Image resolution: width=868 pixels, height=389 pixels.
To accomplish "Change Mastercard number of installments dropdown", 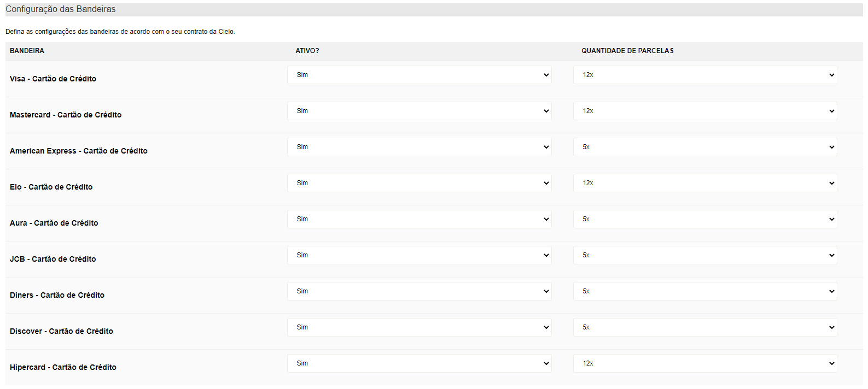I will click(x=704, y=111).
